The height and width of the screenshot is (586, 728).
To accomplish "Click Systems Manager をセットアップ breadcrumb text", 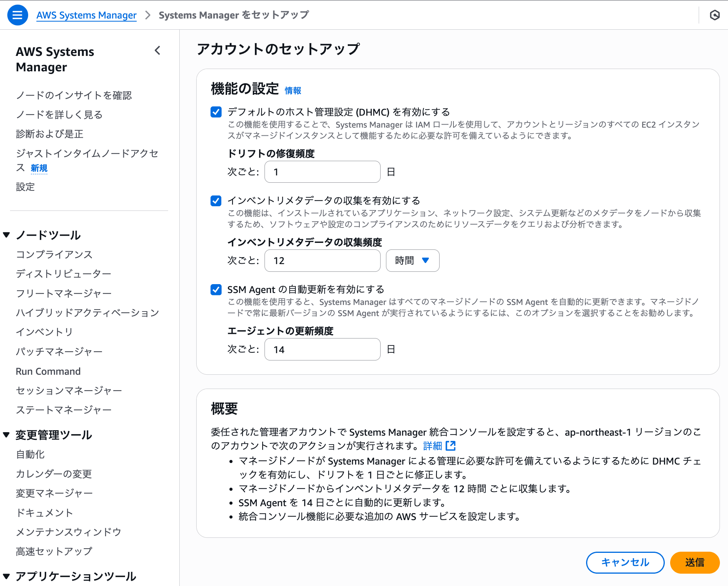I will click(x=234, y=15).
